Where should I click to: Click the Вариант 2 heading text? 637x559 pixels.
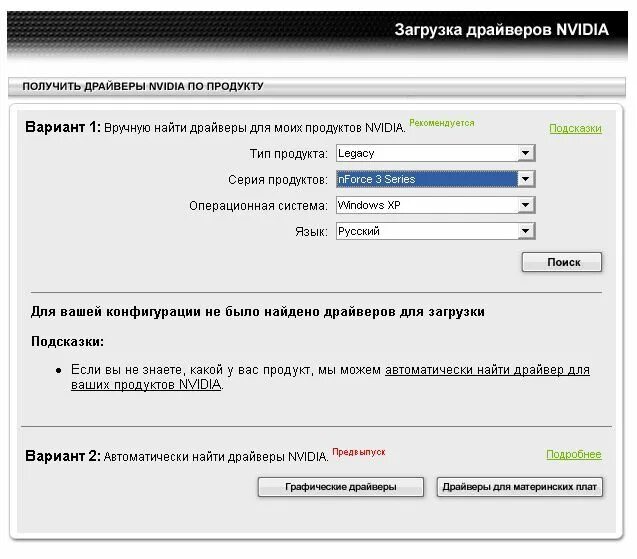63,456
